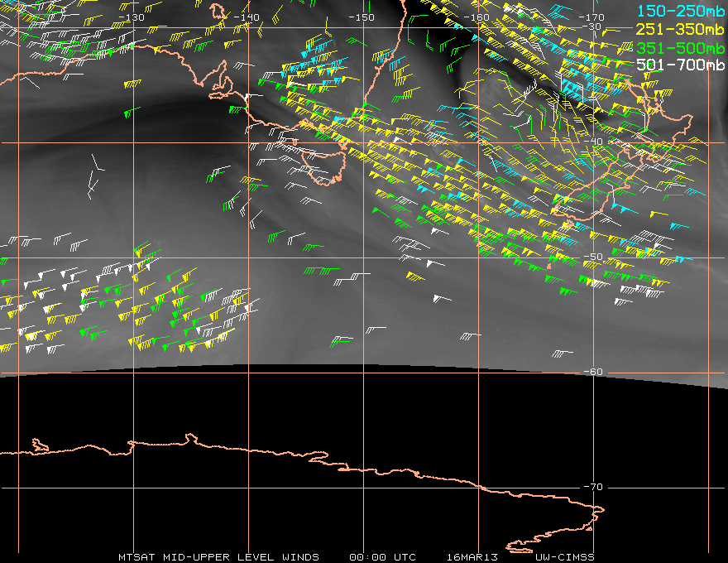Click the MTSAT MID-UPPER LEVEL WINDS title
The height and width of the screenshot is (563, 728).
point(218,557)
